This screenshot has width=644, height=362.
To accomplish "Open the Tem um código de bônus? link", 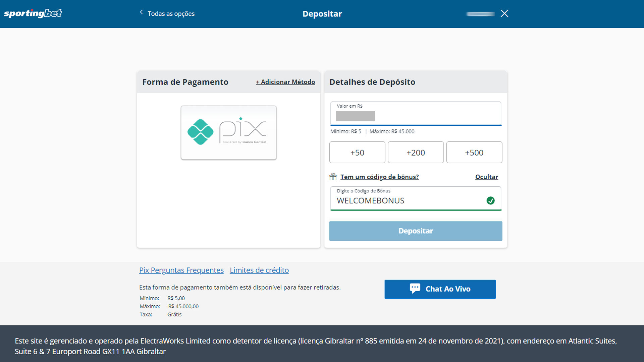I will click(x=380, y=177).
